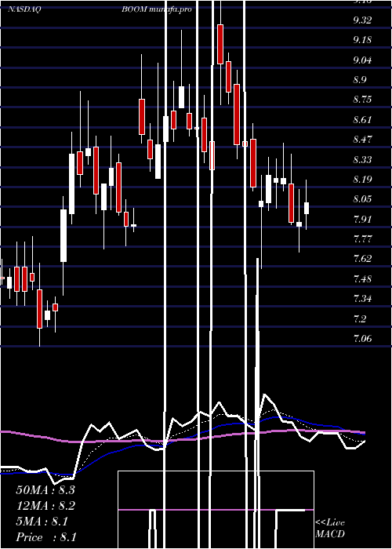Click the 9.18 price axis label
The image size is (392, 549).
(x=362, y=40)
